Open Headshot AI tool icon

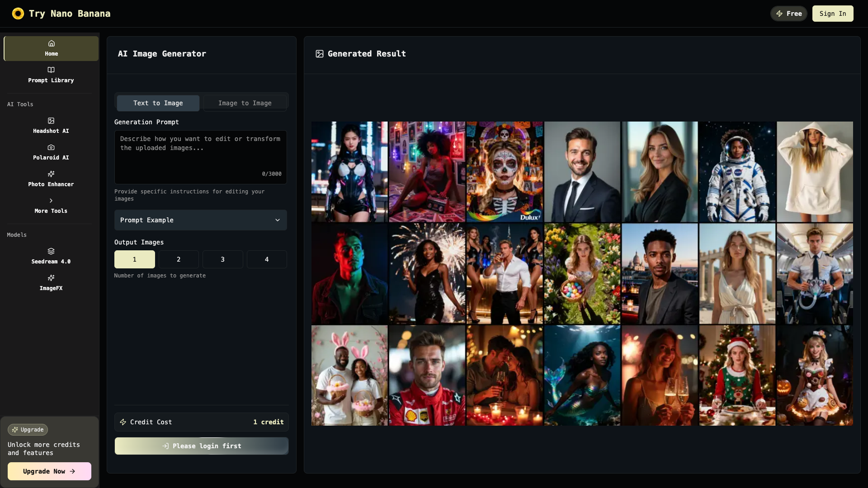pos(51,121)
